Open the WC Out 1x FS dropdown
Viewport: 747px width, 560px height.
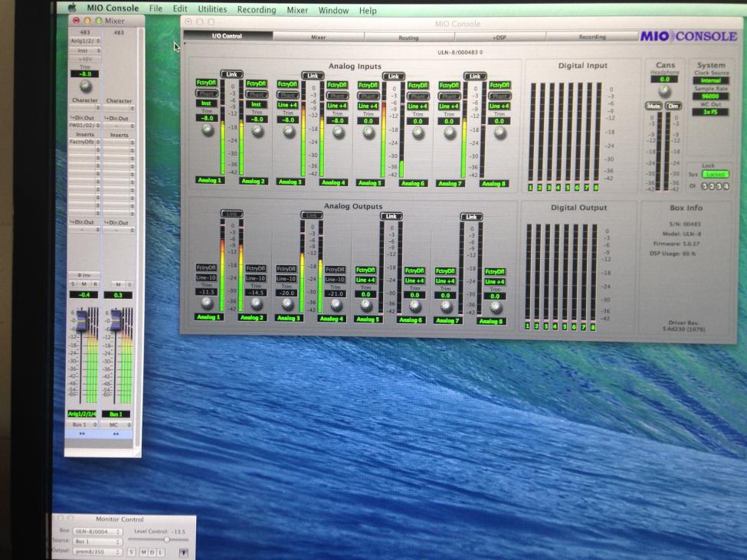(711, 112)
